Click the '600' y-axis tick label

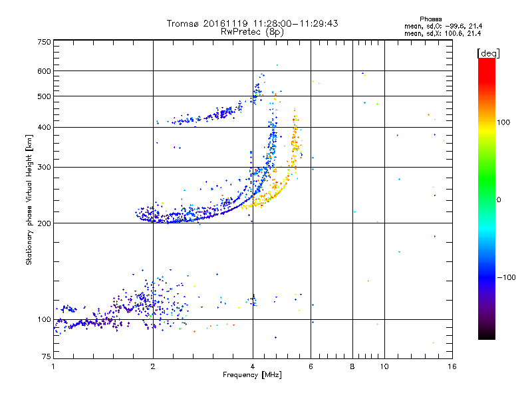click(44, 71)
